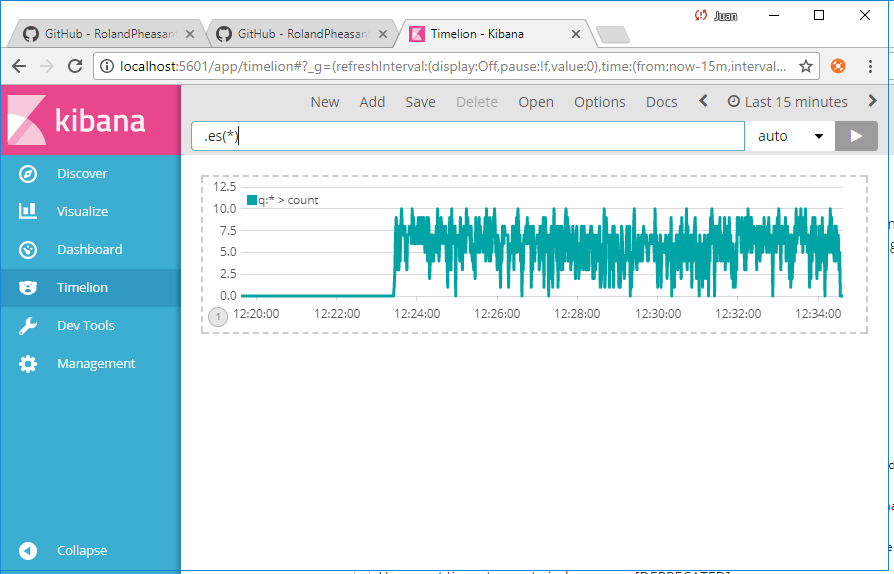
Task: Bookmark this page with star icon
Action: (805, 67)
